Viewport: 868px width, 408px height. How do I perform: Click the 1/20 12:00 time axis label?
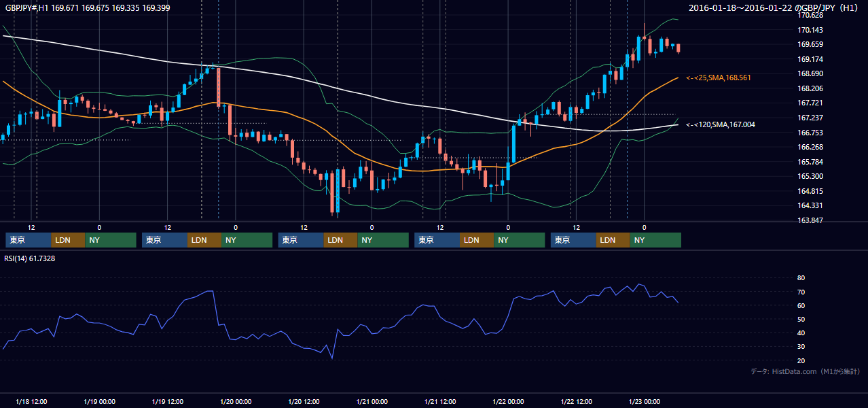click(x=304, y=401)
